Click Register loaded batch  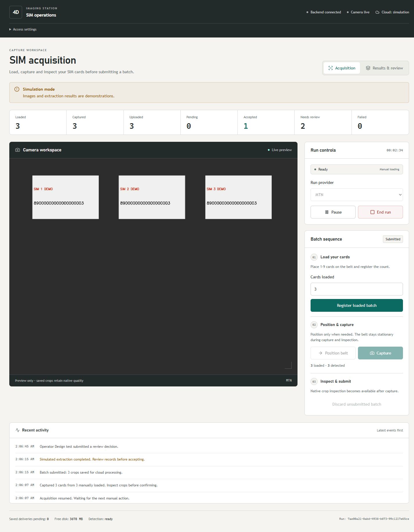click(357, 305)
